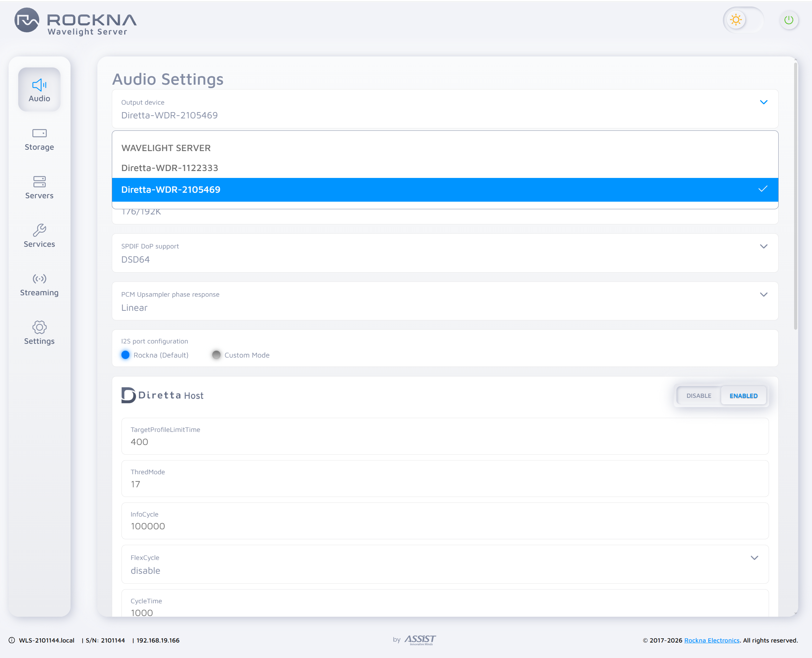
Task: Click the settings panel vertical scrollbar
Action: tap(795, 197)
